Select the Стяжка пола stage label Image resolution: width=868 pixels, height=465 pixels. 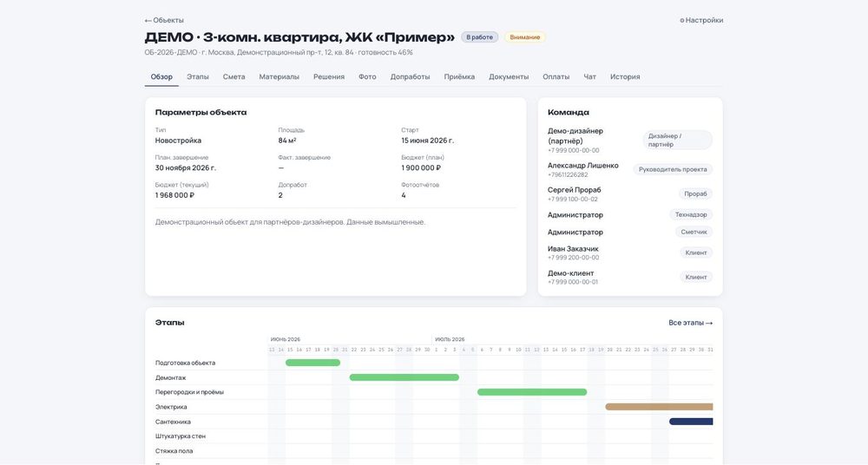[174, 451]
